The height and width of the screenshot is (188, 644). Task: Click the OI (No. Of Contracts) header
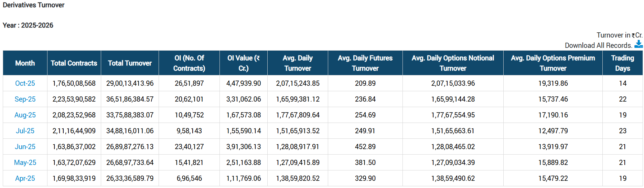point(189,63)
